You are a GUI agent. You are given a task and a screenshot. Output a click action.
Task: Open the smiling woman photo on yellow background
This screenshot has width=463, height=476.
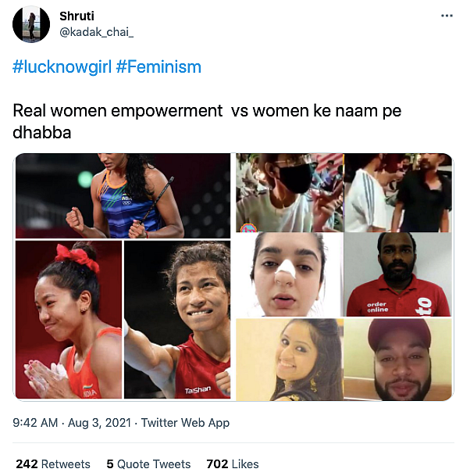[x=290, y=360]
